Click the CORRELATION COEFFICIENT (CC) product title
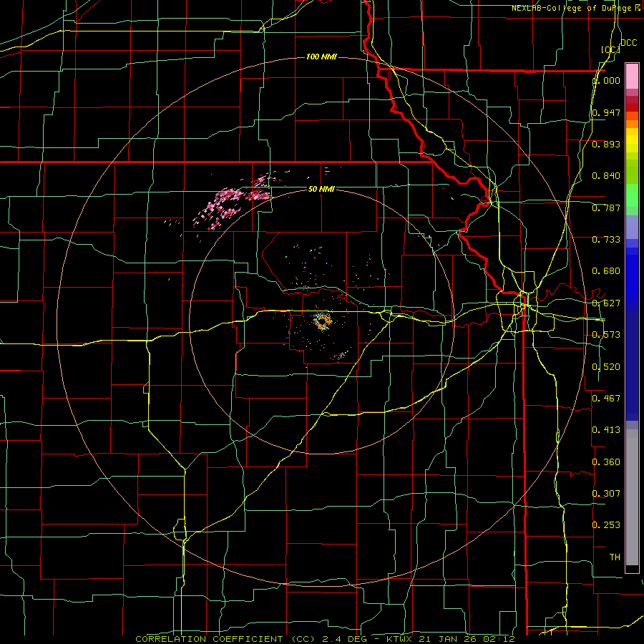 (225, 639)
